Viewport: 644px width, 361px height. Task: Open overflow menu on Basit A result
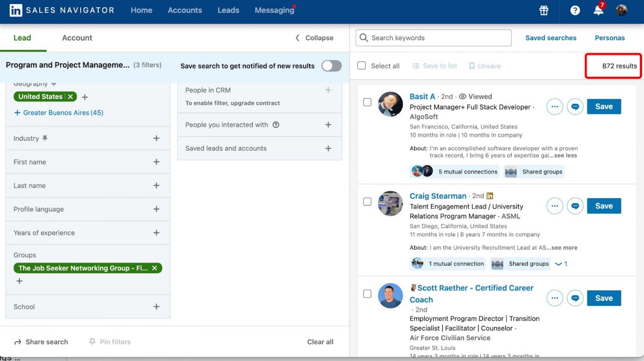point(554,106)
